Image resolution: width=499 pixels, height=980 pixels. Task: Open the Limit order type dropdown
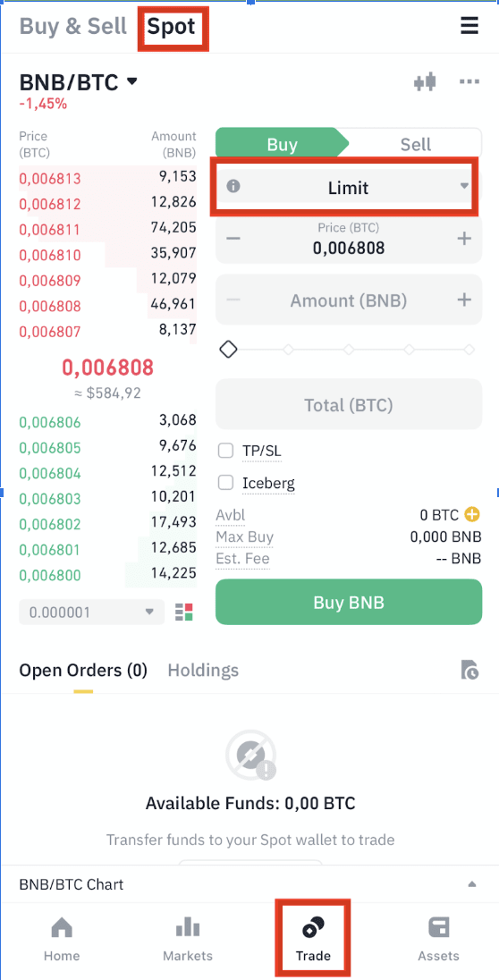tap(348, 187)
